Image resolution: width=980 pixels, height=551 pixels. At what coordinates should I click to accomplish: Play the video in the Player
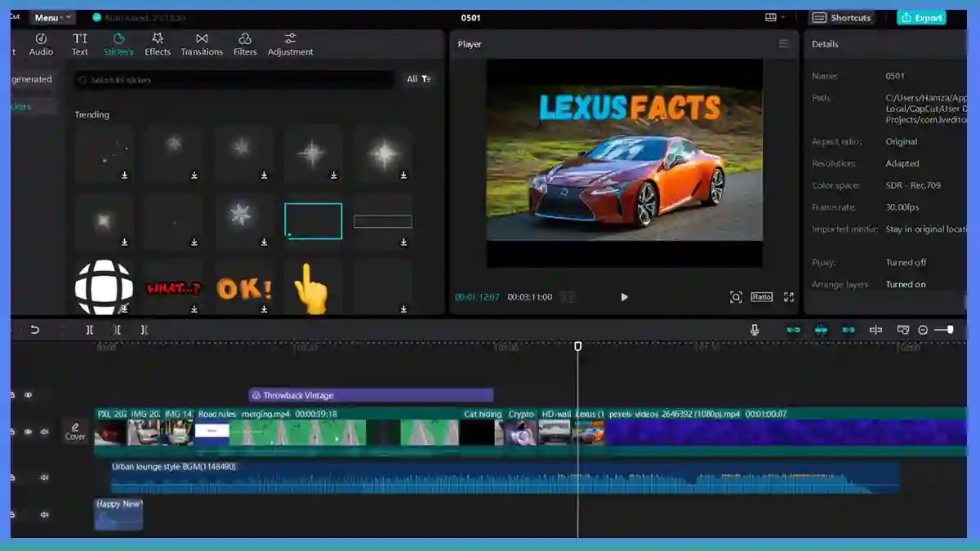coord(624,297)
